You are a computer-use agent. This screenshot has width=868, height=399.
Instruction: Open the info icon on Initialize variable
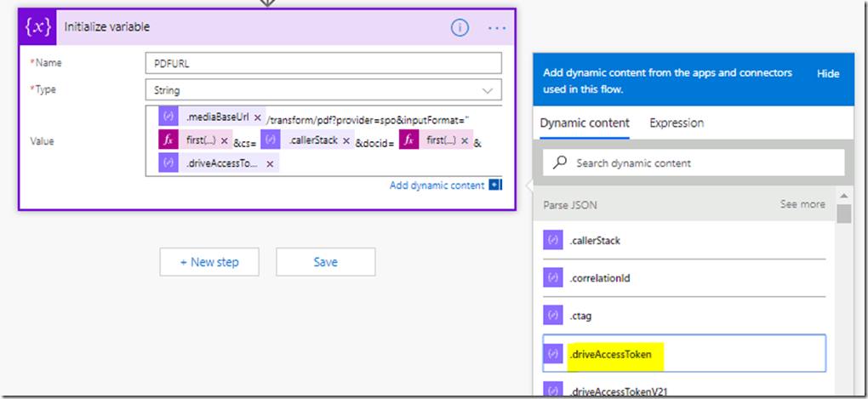(x=460, y=27)
